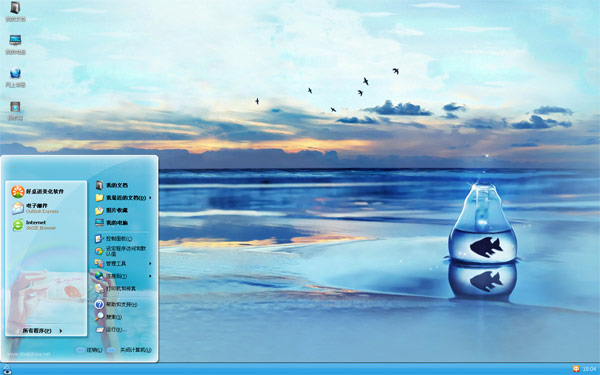Open 我的文档 in the Start menu
This screenshot has width=600, height=375.
[x=112, y=185]
